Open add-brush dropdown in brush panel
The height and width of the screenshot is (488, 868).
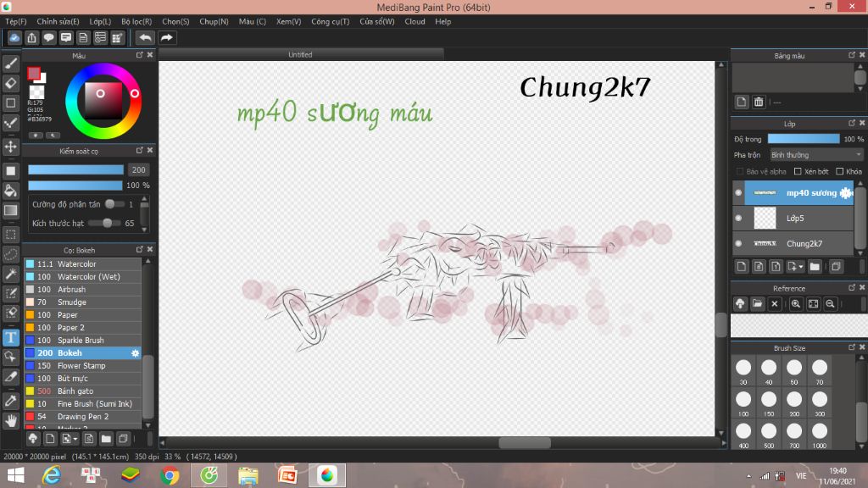click(x=75, y=439)
